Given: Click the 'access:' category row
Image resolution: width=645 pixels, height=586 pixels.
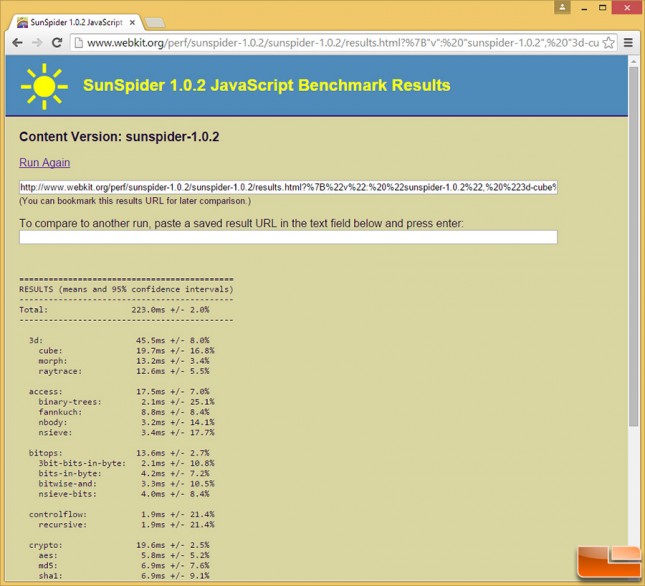Looking at the screenshot, I should pos(119,391).
